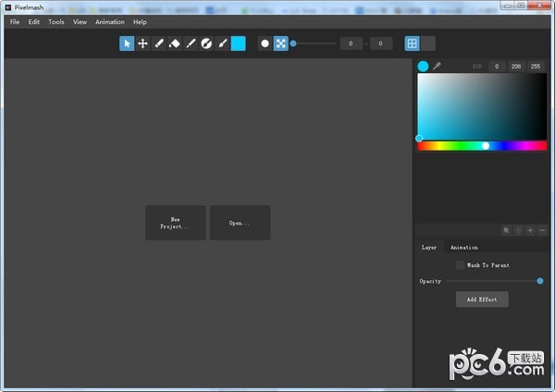The height and width of the screenshot is (392, 555).
Task: Click the green value field showing 208
Action: (x=515, y=67)
